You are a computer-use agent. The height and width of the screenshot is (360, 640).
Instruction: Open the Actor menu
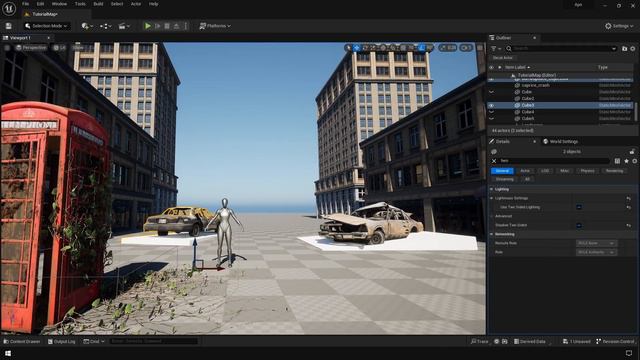[x=136, y=4]
